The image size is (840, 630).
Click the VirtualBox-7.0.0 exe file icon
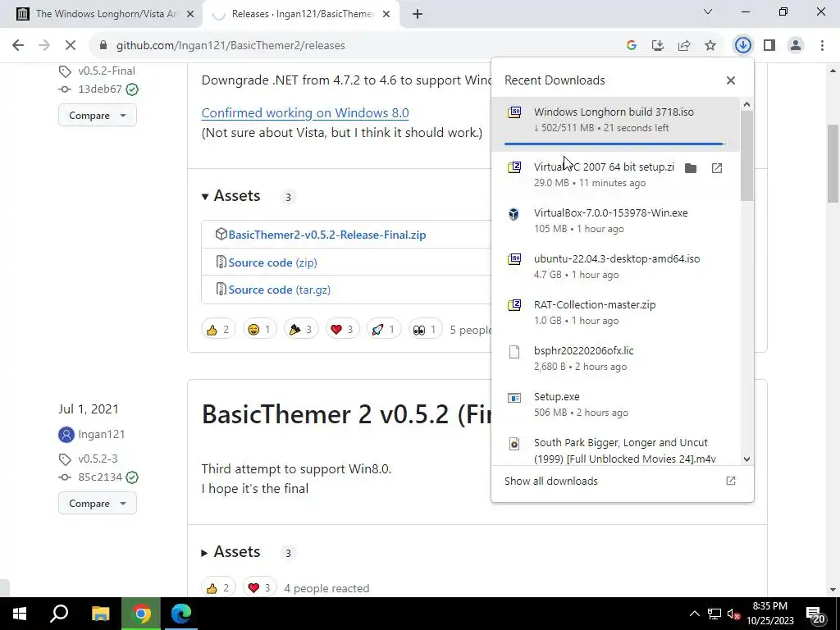(x=514, y=214)
